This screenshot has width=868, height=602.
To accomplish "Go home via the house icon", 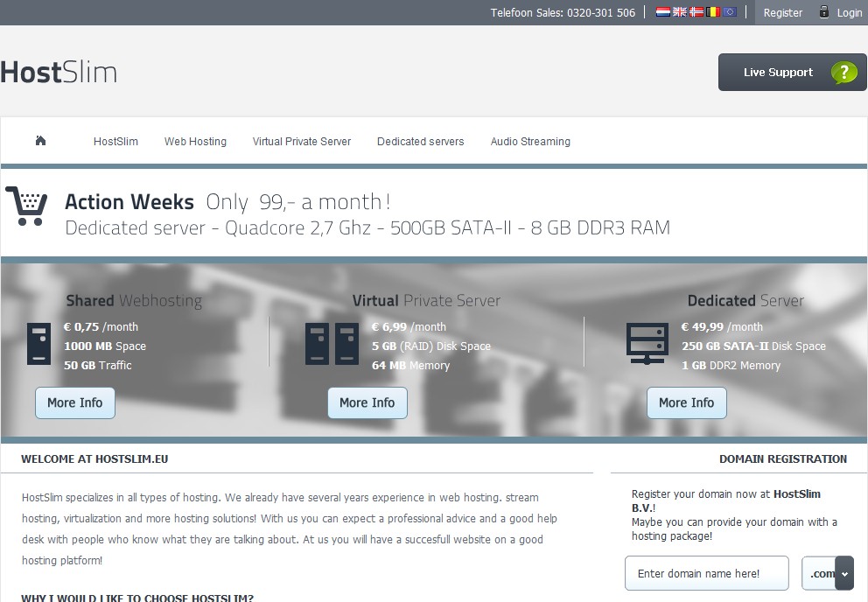I will coord(40,141).
